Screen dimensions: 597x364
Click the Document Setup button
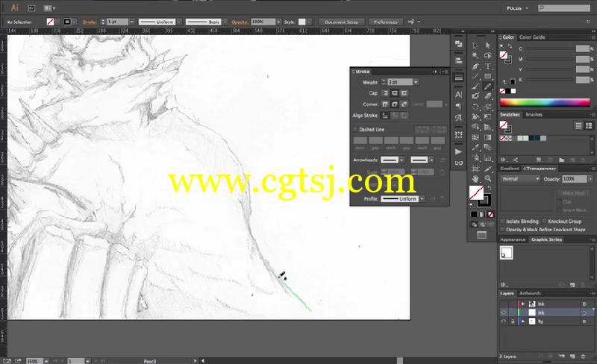point(341,22)
